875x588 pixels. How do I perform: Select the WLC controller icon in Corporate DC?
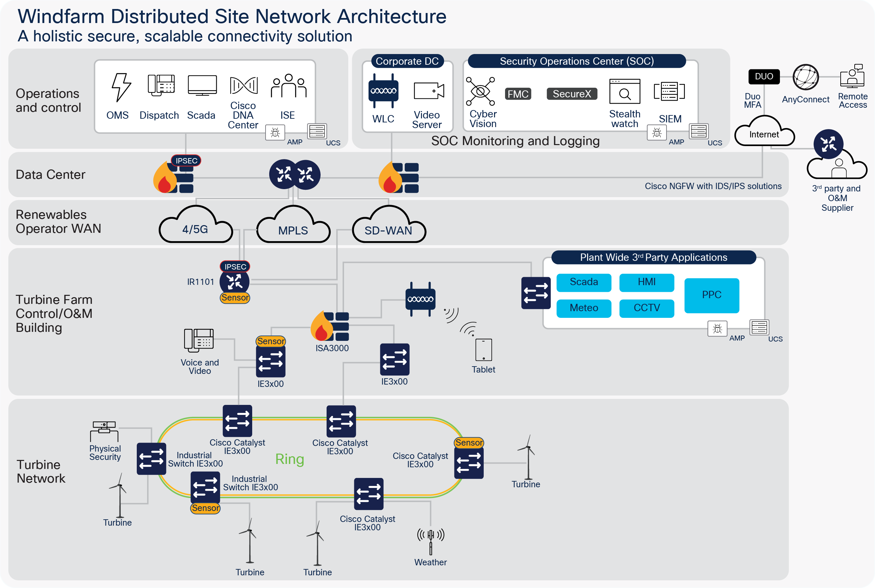click(383, 91)
